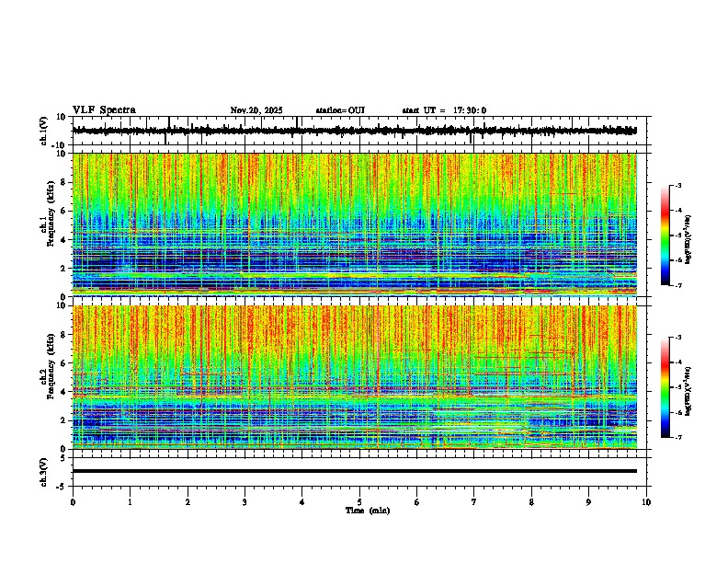Click the ch.2 spectrogram color bar
728x563 pixels.
(x=665, y=387)
